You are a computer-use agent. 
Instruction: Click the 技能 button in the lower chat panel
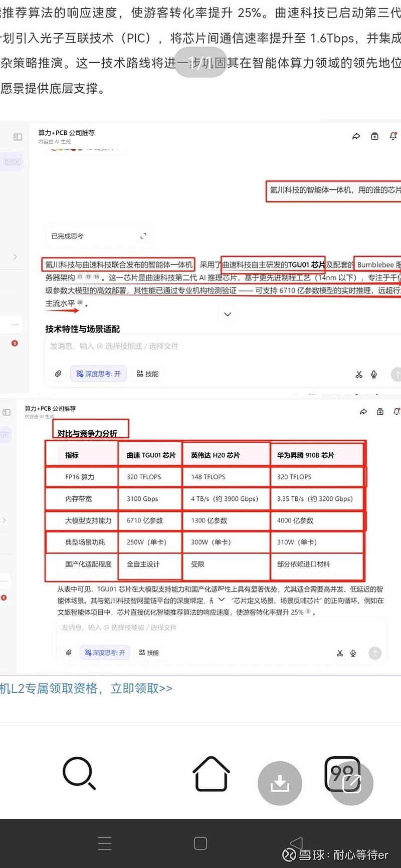click(149, 653)
